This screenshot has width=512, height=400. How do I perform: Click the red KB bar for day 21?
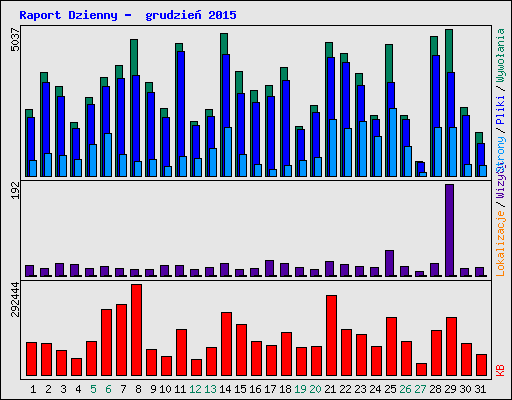click(331, 335)
